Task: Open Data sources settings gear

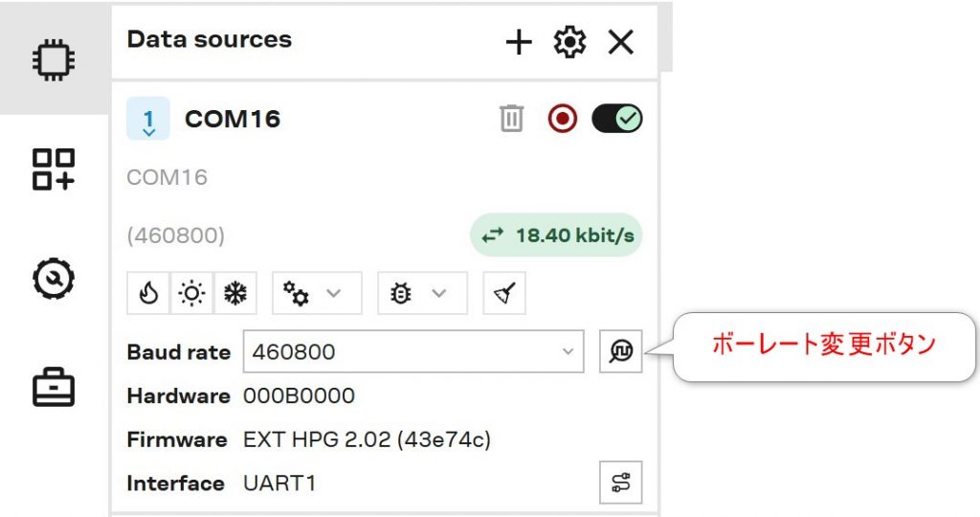Action: (x=569, y=42)
